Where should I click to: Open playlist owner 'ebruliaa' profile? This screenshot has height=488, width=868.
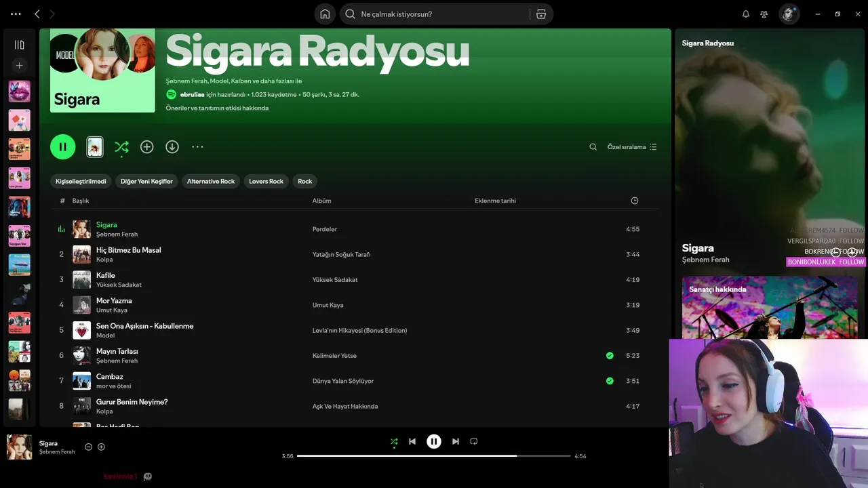point(193,94)
